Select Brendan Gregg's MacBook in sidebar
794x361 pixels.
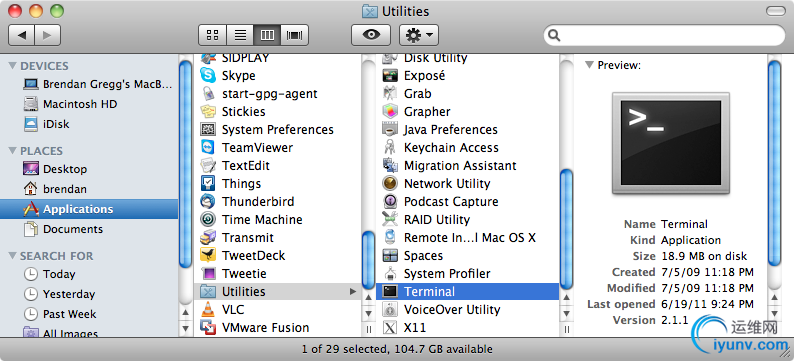pyautogui.click(x=89, y=84)
